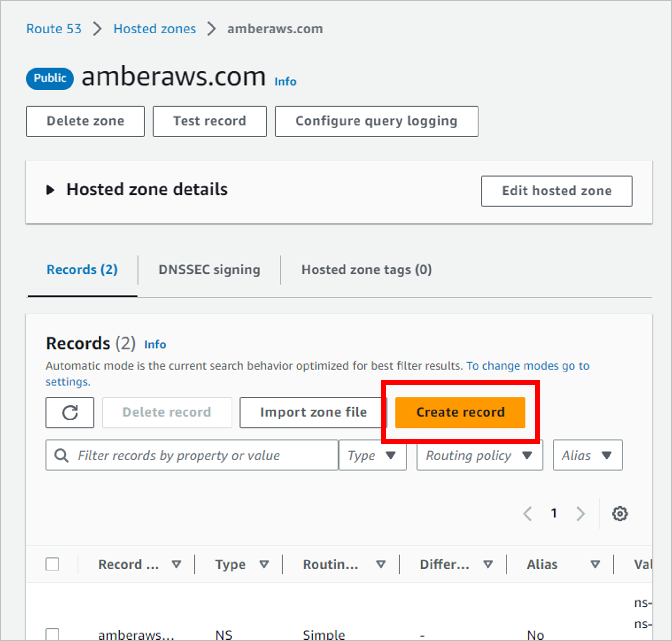Image resolution: width=672 pixels, height=641 pixels.
Task: Click Configure query logging button
Action: click(376, 121)
